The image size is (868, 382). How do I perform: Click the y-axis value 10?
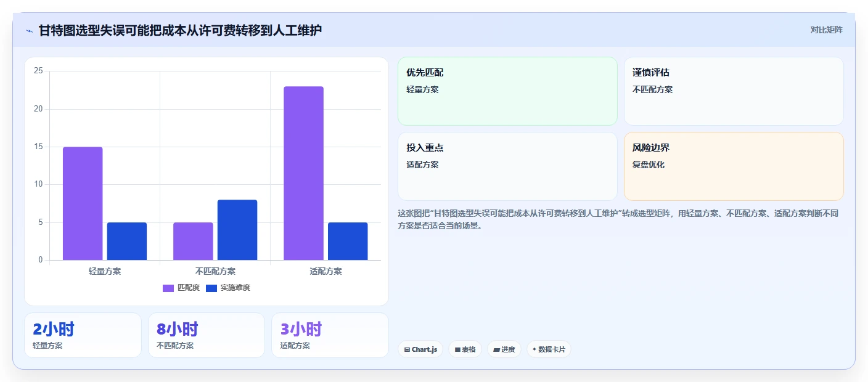click(x=38, y=184)
